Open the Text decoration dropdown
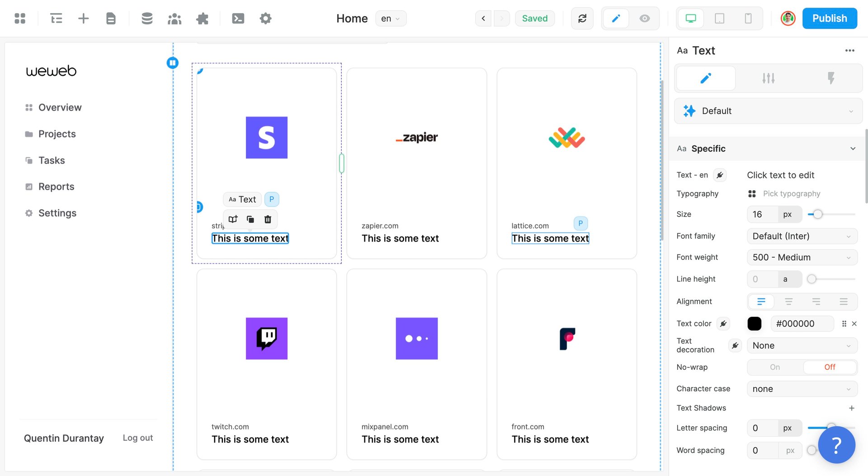The width and height of the screenshot is (868, 476). 802,346
